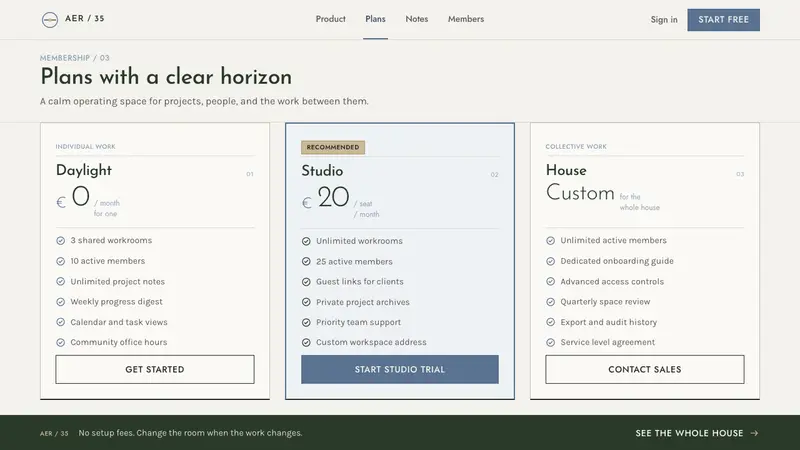The width and height of the screenshot is (800, 450).
Task: Click the INDIVIDUAL WORK label
Action: pos(85,146)
